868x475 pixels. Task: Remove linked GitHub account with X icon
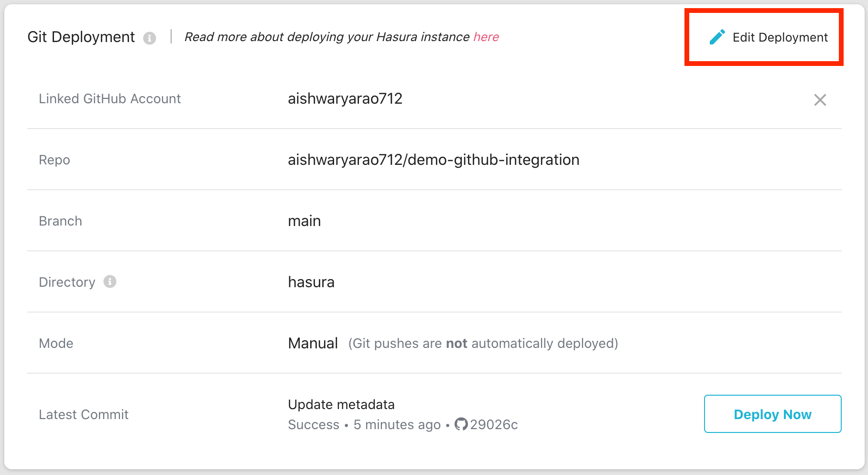(x=820, y=100)
